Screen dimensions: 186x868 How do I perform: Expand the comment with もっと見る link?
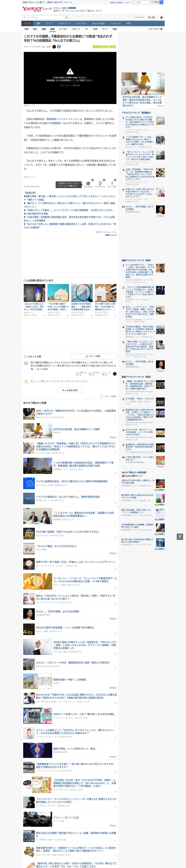(43, 369)
